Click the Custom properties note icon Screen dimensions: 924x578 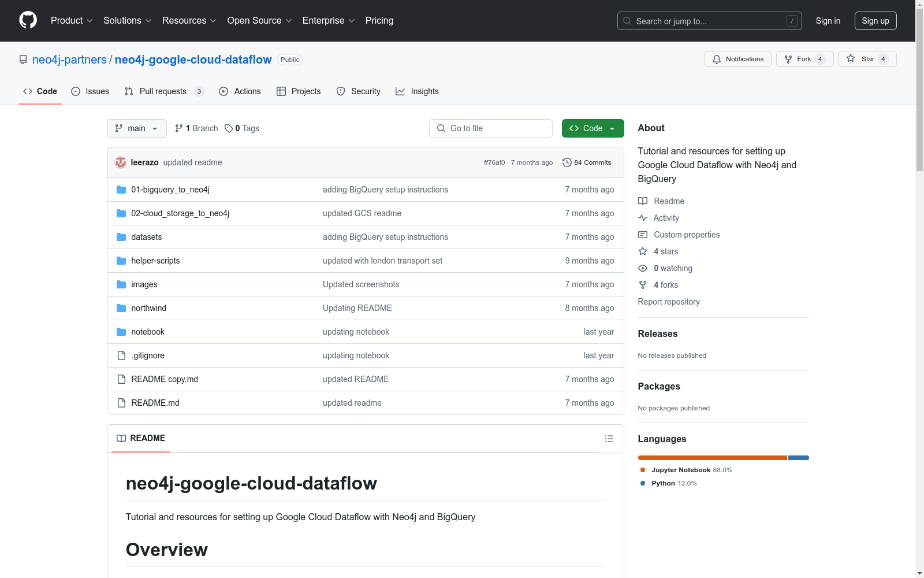pos(643,235)
